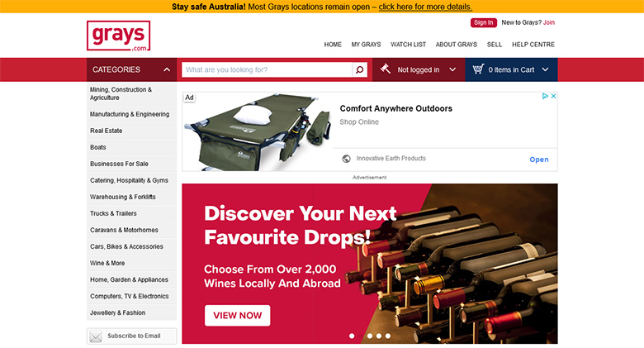Focus the What are you looking for field
This screenshot has height=348, width=644.
267,69
